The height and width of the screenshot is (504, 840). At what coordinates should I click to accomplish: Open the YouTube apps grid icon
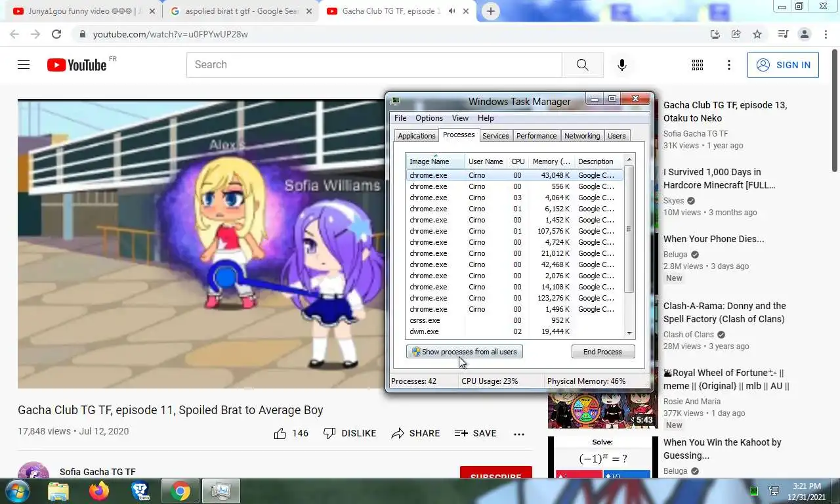pos(698,65)
